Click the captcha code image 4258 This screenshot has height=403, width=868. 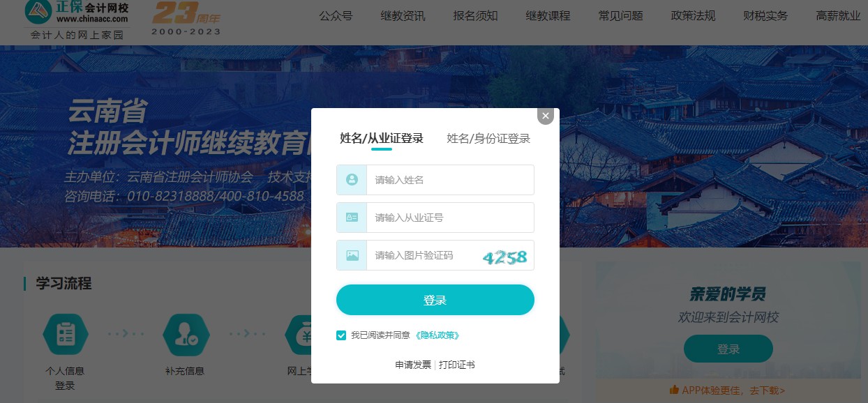point(504,257)
